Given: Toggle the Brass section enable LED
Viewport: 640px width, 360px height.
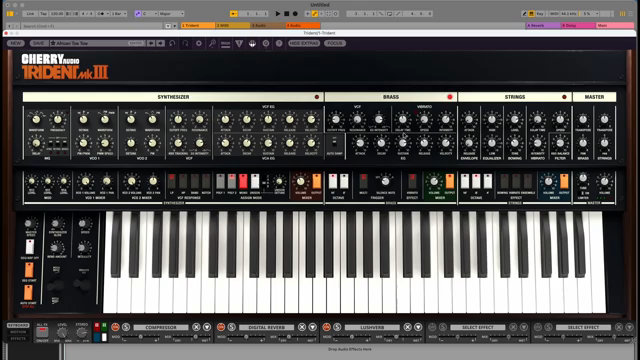Looking at the screenshot, I should [x=450, y=97].
